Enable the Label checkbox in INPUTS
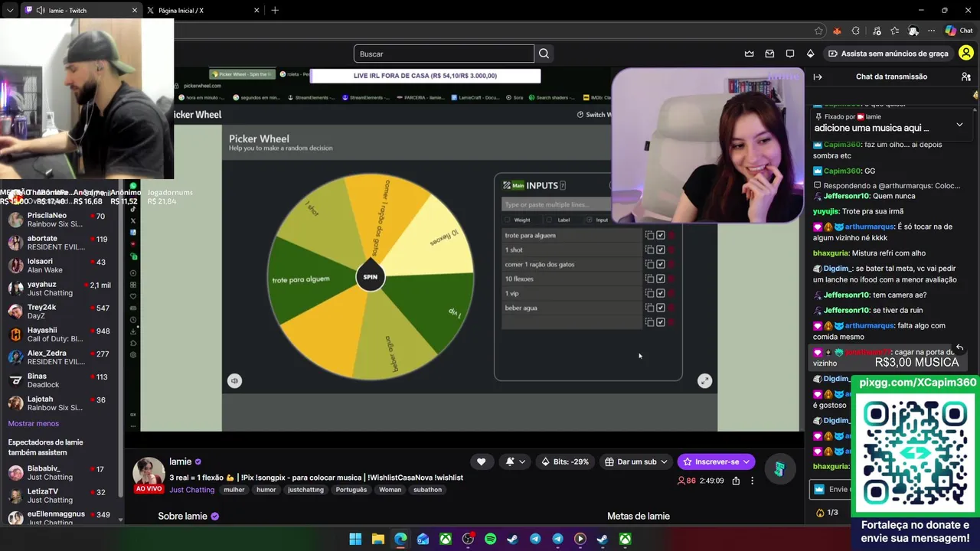Viewport: 980px width, 551px height. (547, 220)
